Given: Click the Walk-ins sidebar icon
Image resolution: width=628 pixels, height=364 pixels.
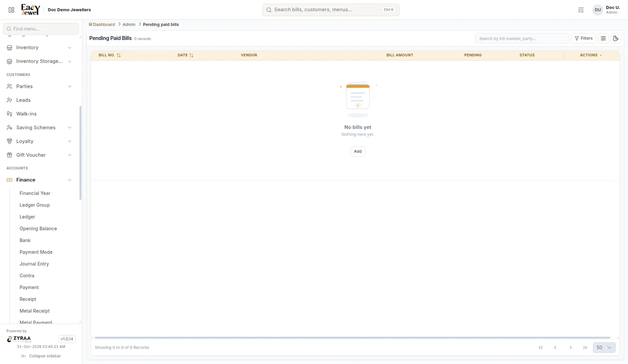Looking at the screenshot, I should point(9,114).
